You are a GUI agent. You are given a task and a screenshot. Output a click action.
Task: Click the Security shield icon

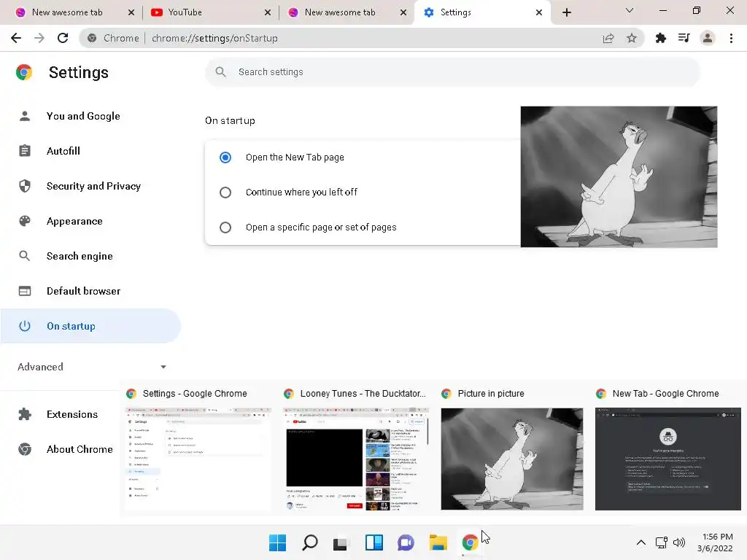25,186
